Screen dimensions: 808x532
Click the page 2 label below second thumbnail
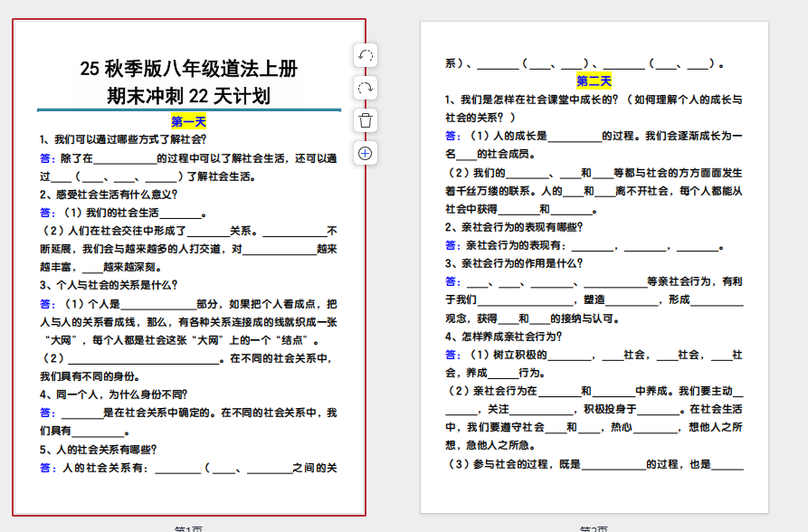[594, 528]
